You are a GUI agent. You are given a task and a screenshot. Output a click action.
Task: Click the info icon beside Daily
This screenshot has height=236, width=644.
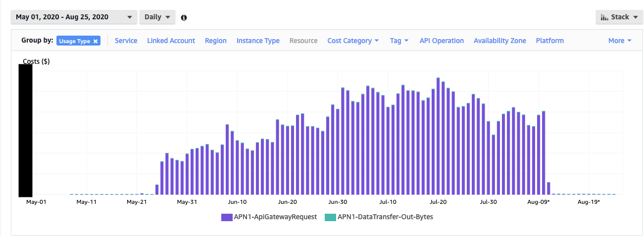(x=184, y=17)
